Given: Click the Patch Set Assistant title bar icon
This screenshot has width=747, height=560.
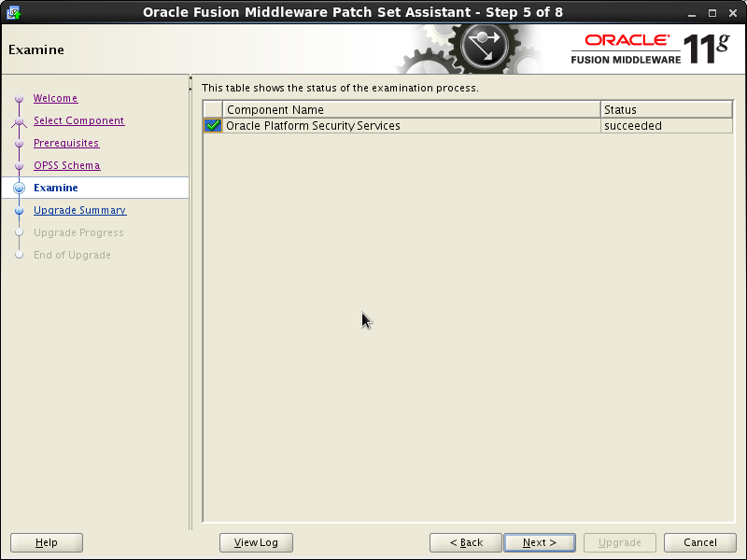Looking at the screenshot, I should click(14, 12).
